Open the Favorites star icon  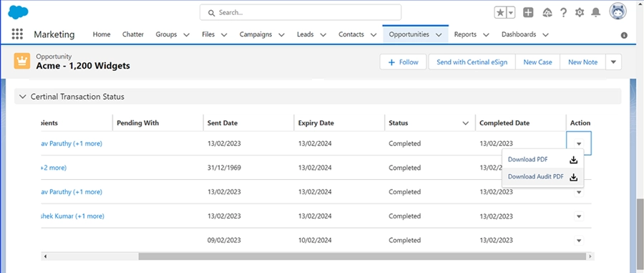tap(500, 13)
